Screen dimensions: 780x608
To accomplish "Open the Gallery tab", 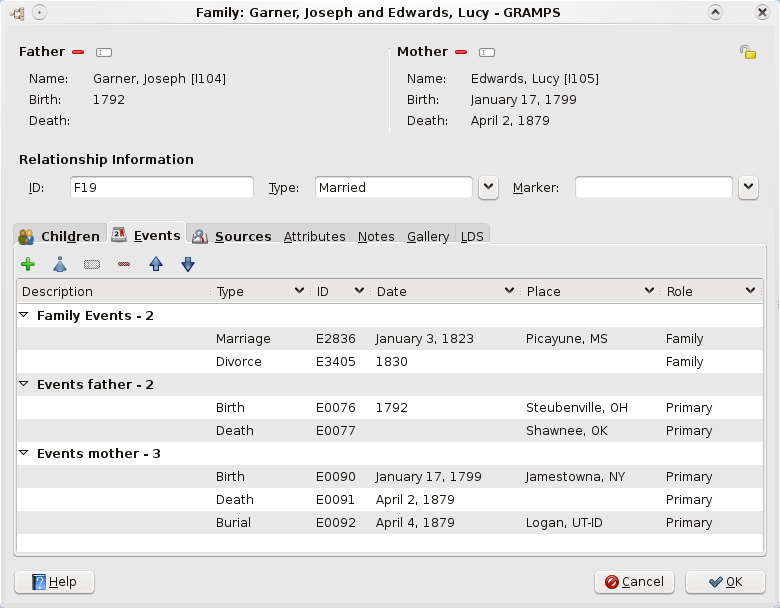I will 428,236.
